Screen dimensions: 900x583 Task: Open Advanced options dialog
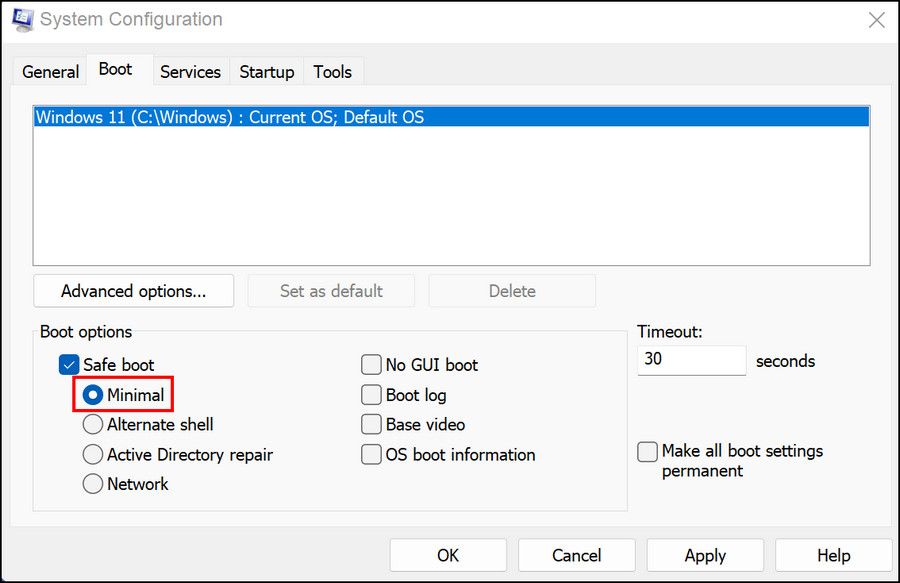[133, 291]
